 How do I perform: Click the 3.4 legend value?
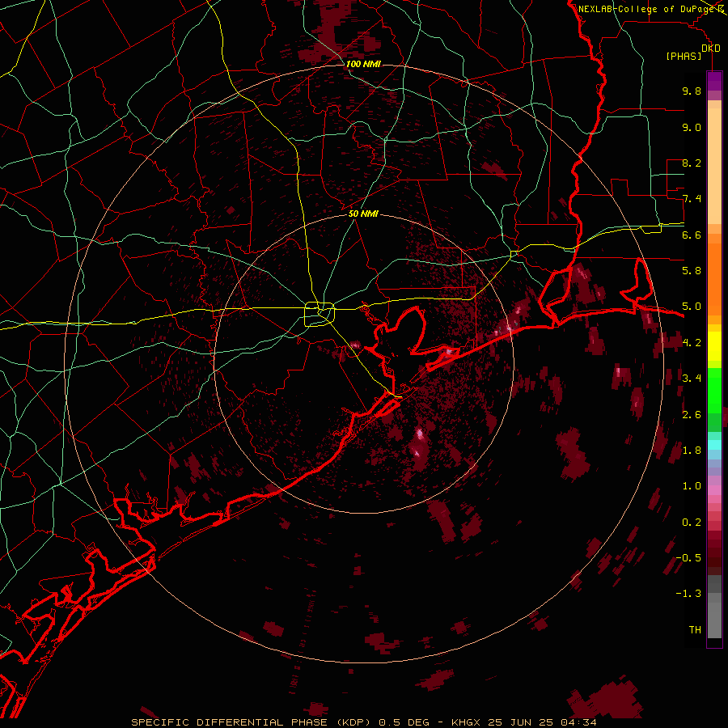pos(692,379)
